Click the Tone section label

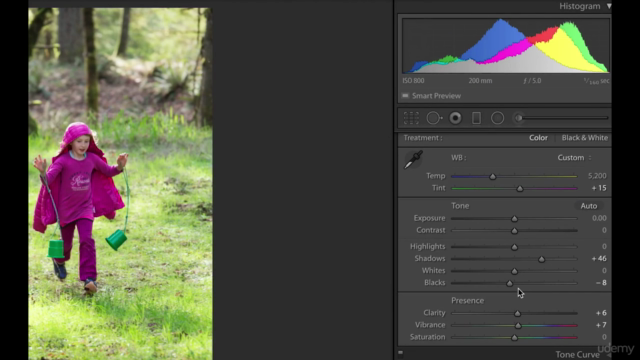pyautogui.click(x=460, y=206)
